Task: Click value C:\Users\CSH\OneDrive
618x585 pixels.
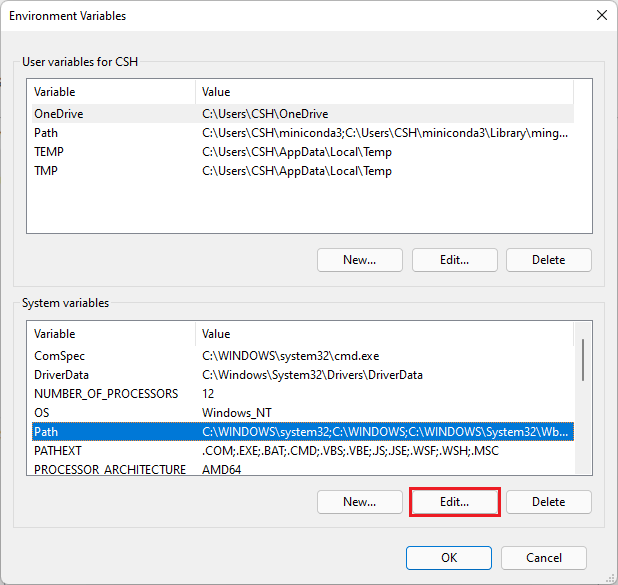Action: coord(265,114)
